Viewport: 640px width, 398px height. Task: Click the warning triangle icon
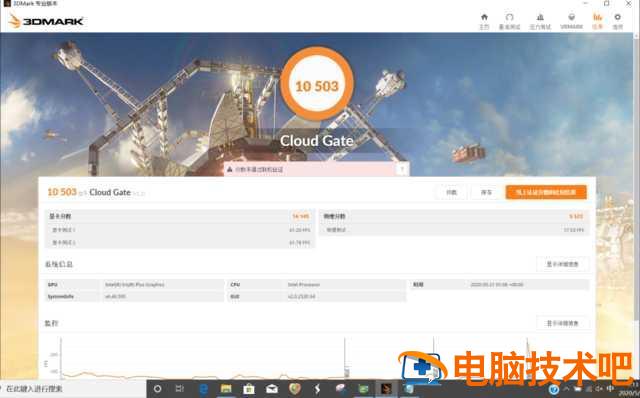(x=230, y=169)
